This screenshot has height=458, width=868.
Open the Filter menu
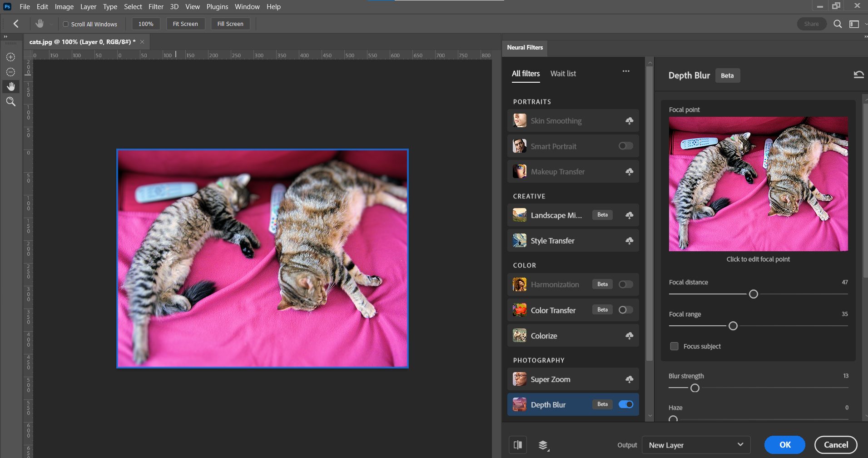[156, 6]
